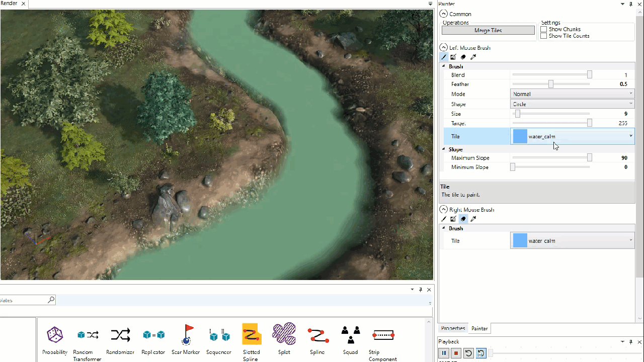Open the Render view options arrow
The width and height of the screenshot is (644, 362).
pyautogui.click(x=430, y=4)
